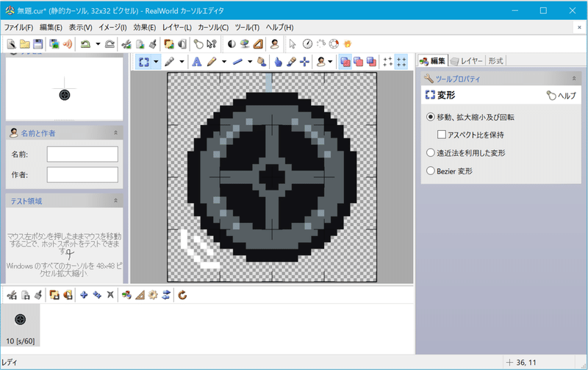
Task: Click the double blue plus duplicate frame icon
Action: [x=97, y=295]
